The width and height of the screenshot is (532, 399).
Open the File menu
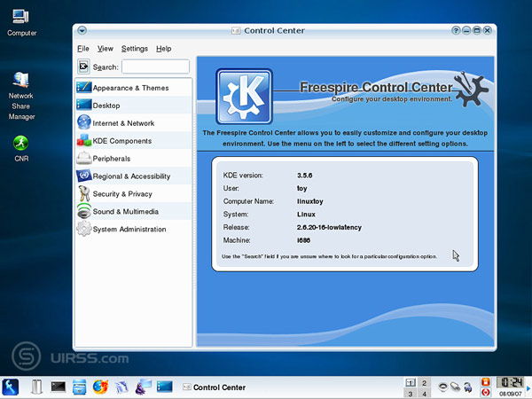tap(83, 49)
